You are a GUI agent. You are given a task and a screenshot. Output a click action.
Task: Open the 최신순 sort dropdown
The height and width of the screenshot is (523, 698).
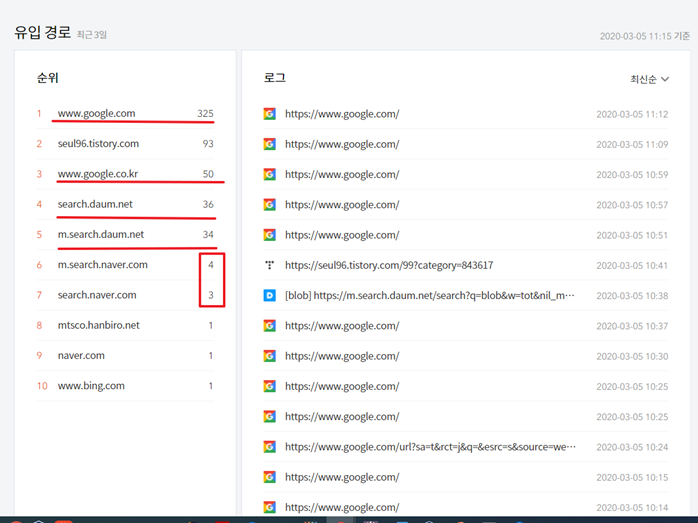[x=649, y=79]
